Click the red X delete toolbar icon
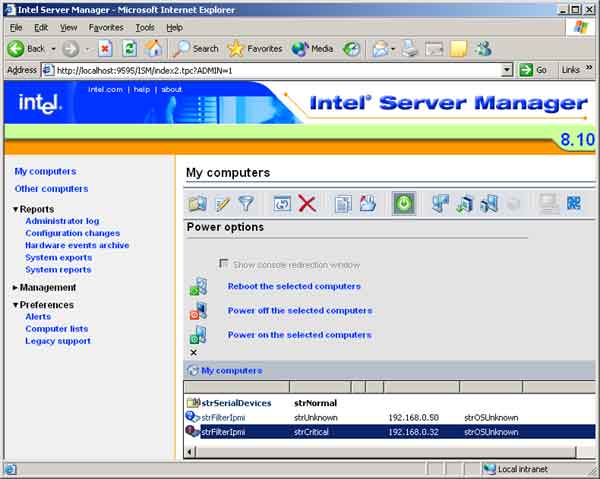The width and height of the screenshot is (600, 479). click(307, 203)
